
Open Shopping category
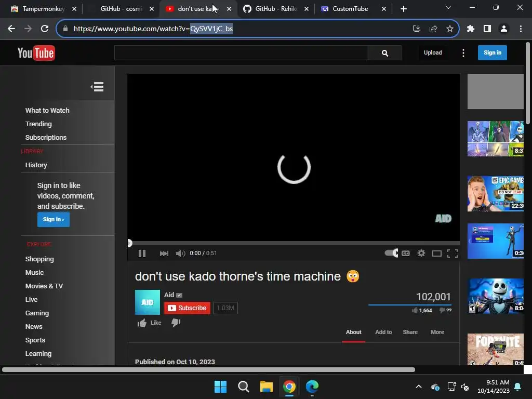coord(39,259)
